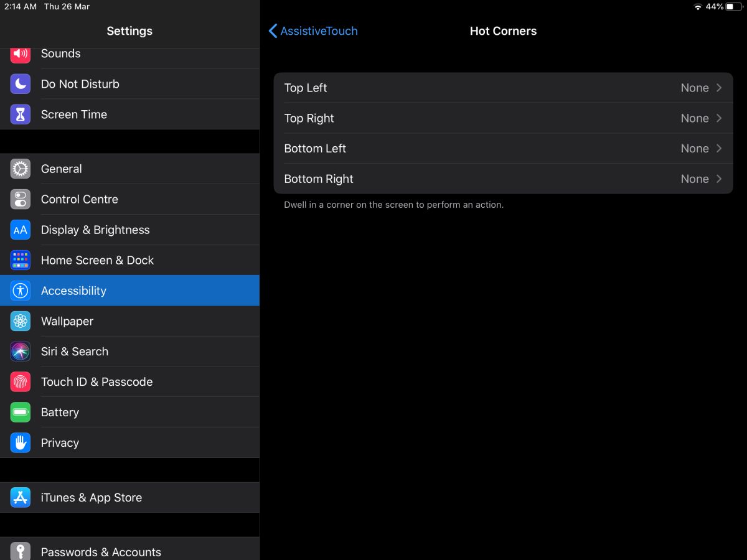Image resolution: width=747 pixels, height=560 pixels.
Task: Tap the Hot Corners page title
Action: tap(503, 31)
